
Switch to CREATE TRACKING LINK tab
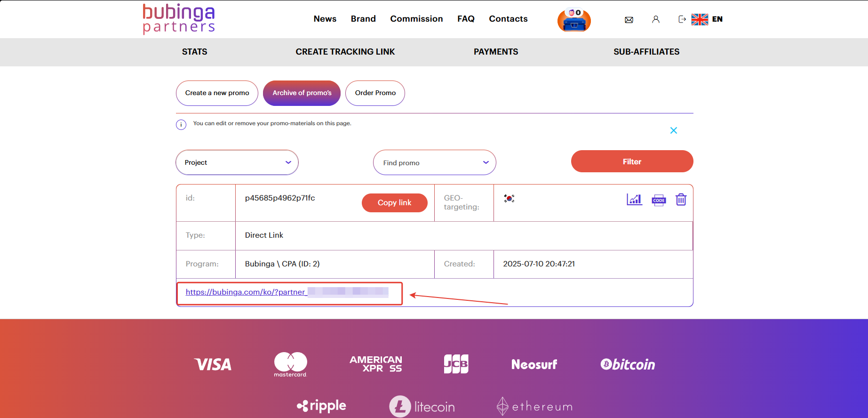pyautogui.click(x=345, y=52)
